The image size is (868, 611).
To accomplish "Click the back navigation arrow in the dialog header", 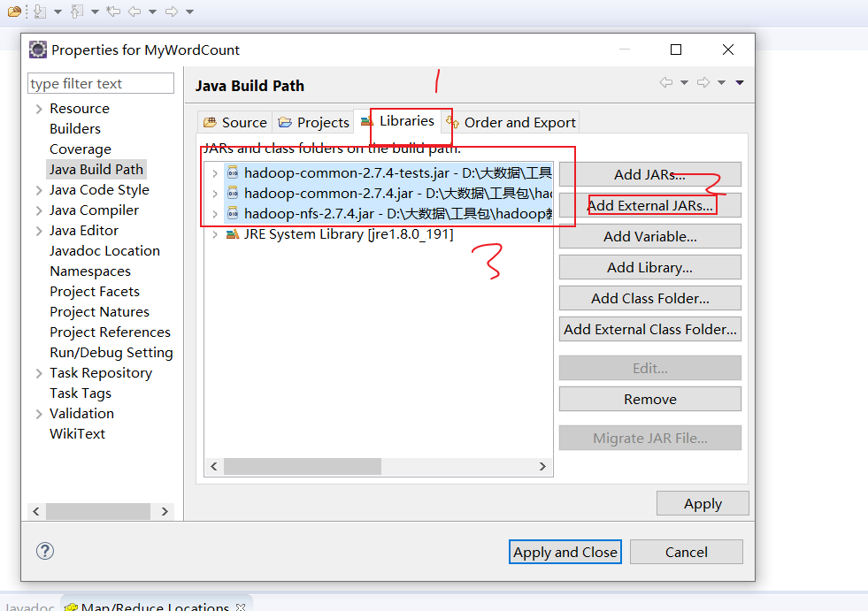I will pos(666,82).
